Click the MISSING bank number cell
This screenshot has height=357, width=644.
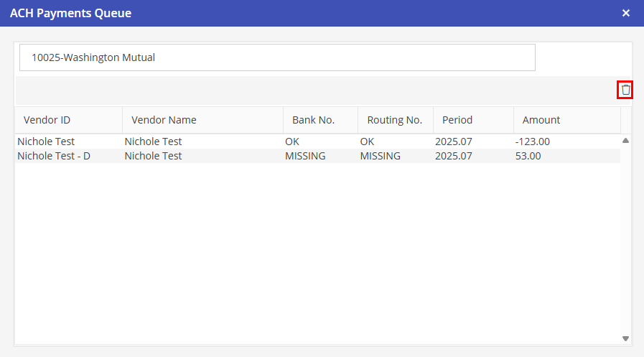[x=305, y=156]
